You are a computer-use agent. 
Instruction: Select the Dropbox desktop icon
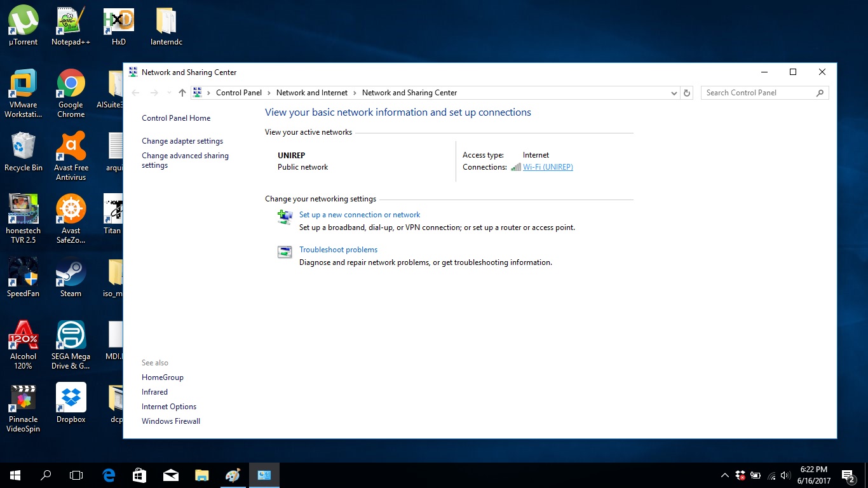click(71, 403)
